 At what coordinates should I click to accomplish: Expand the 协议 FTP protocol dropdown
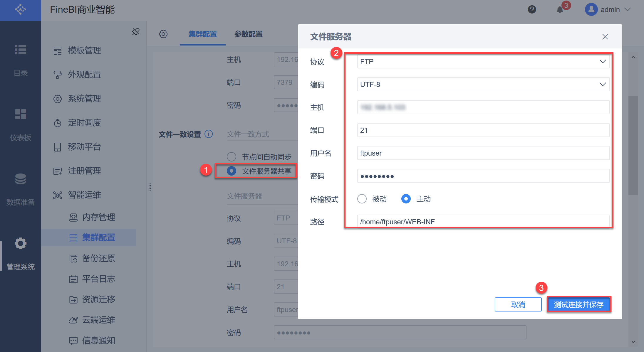(x=483, y=62)
